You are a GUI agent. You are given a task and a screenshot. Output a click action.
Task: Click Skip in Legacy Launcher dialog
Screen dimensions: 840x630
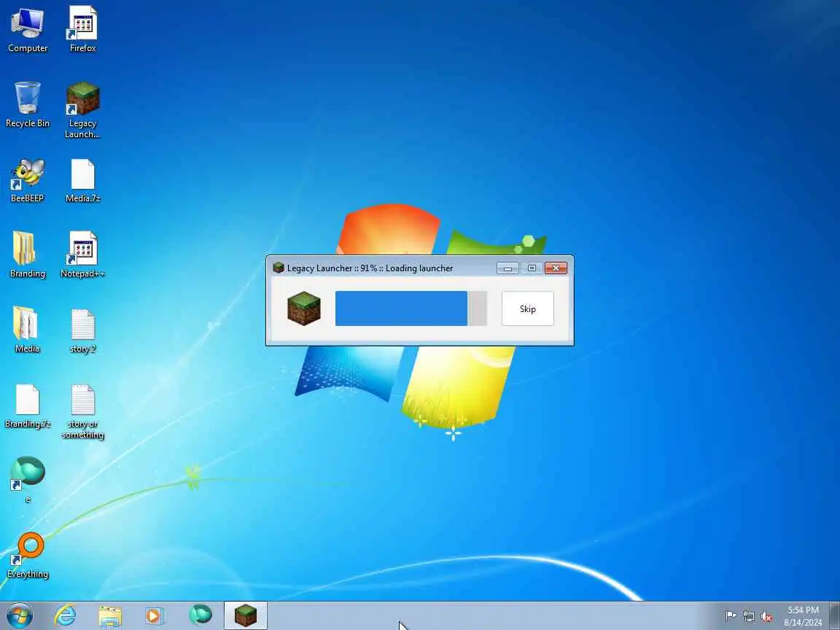[528, 308]
